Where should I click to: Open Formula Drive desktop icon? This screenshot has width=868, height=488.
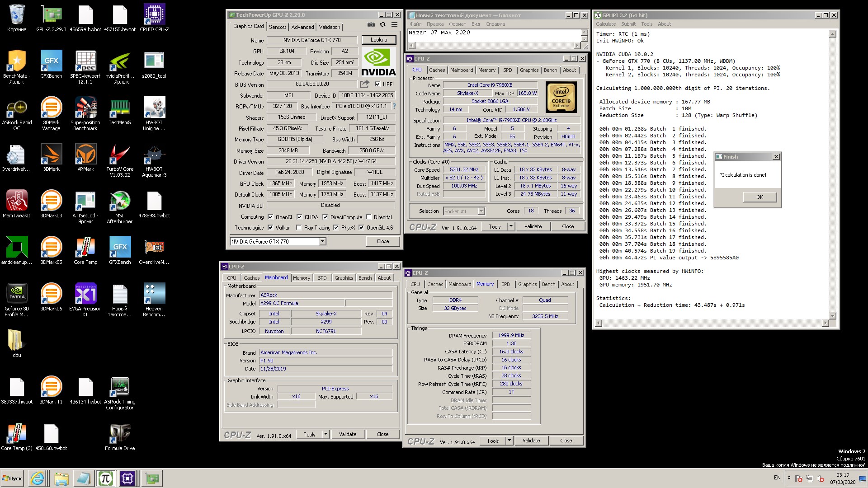click(x=120, y=437)
